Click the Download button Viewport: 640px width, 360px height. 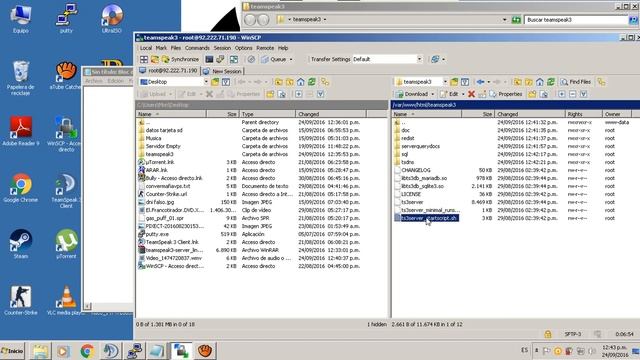pos(411,94)
